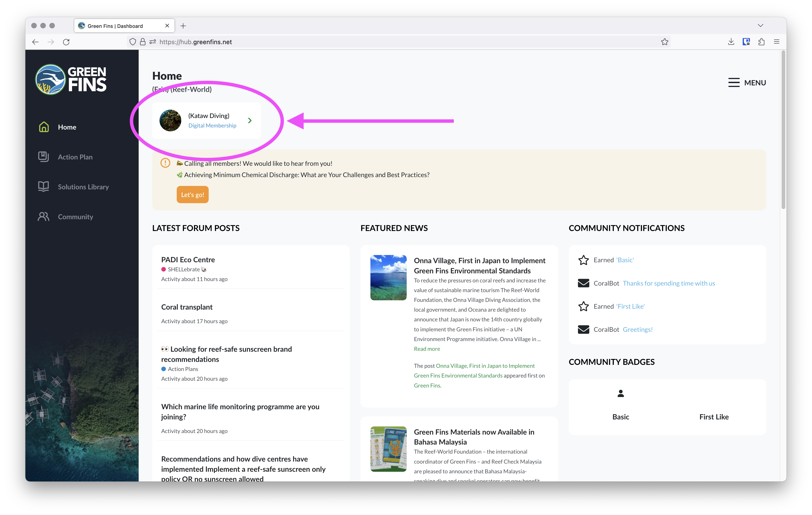Open Home via sidebar house icon
Viewport: 812px width, 515px height.
tap(44, 127)
